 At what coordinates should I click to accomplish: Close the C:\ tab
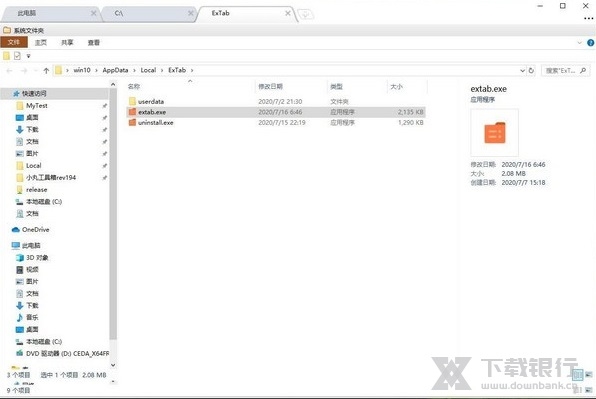(191, 13)
